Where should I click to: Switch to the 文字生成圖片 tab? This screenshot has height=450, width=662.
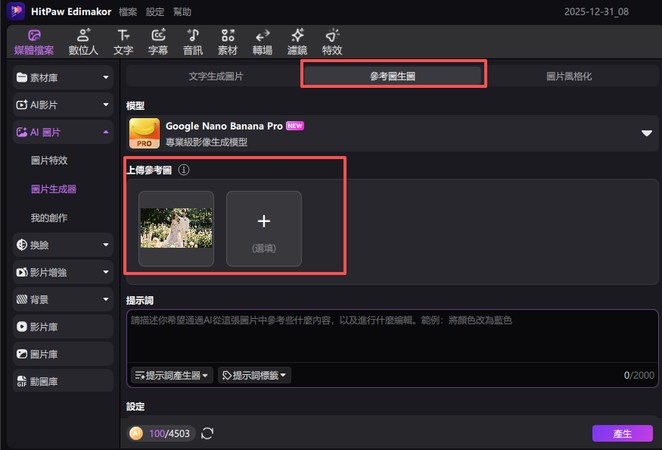pyautogui.click(x=215, y=76)
